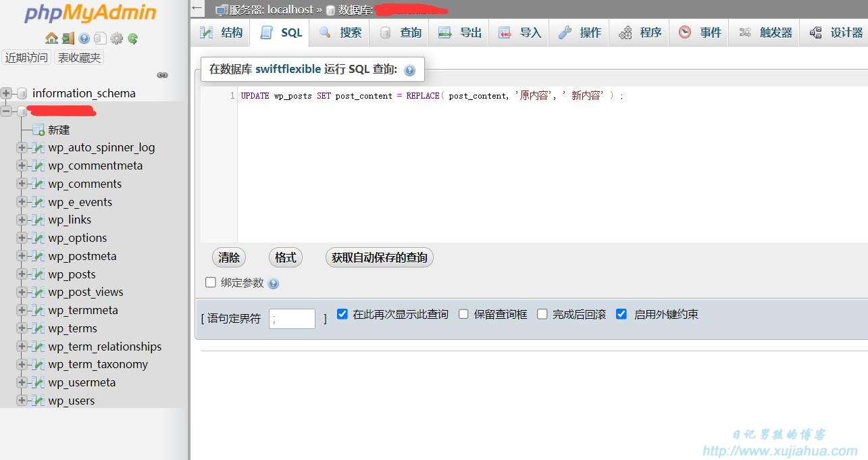Open the 导出 tab
This screenshot has width=868, height=460.
tap(459, 32)
